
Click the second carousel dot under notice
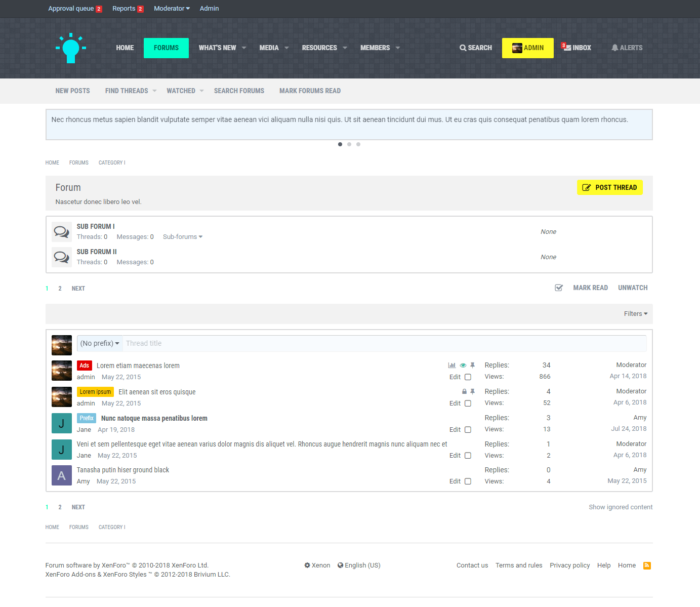coord(349,144)
